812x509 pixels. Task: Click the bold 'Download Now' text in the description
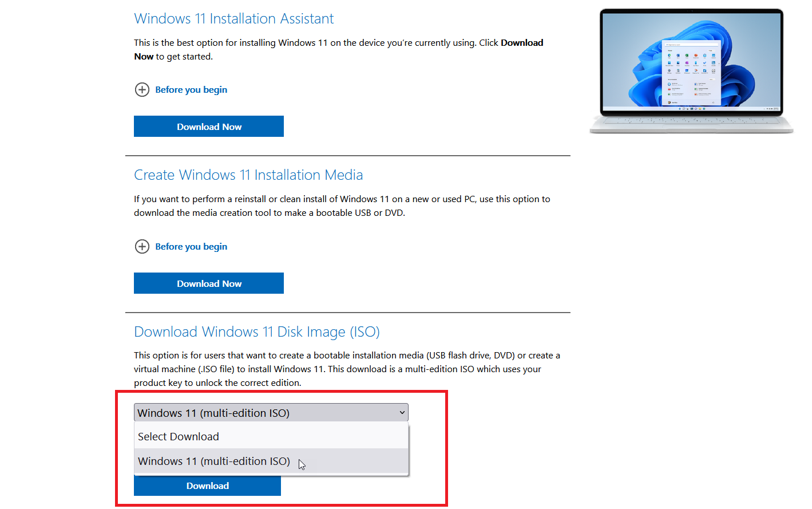click(521, 42)
